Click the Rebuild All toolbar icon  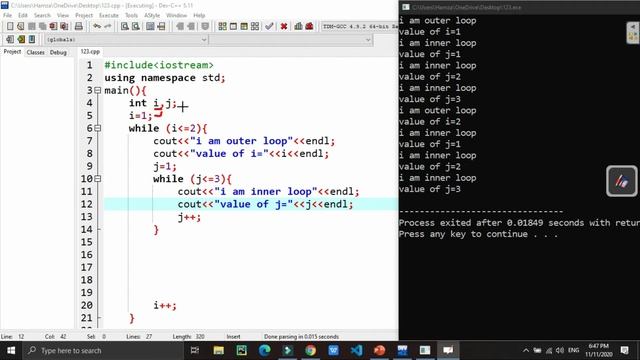255,27
